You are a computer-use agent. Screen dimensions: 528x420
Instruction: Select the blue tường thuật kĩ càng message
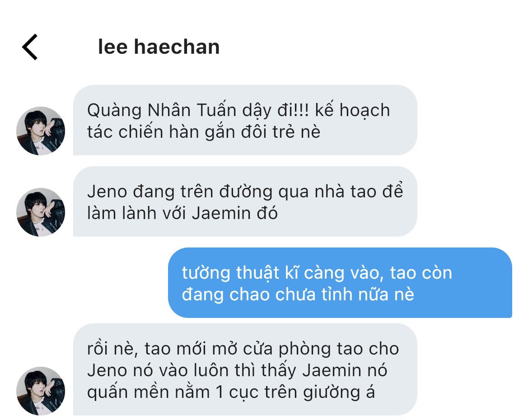340,283
